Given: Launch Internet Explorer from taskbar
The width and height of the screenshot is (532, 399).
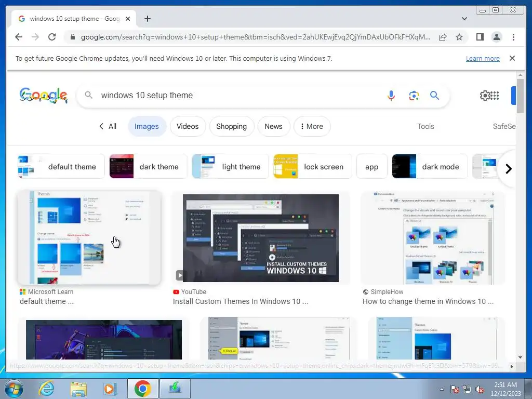Looking at the screenshot, I should pyautogui.click(x=46, y=389).
